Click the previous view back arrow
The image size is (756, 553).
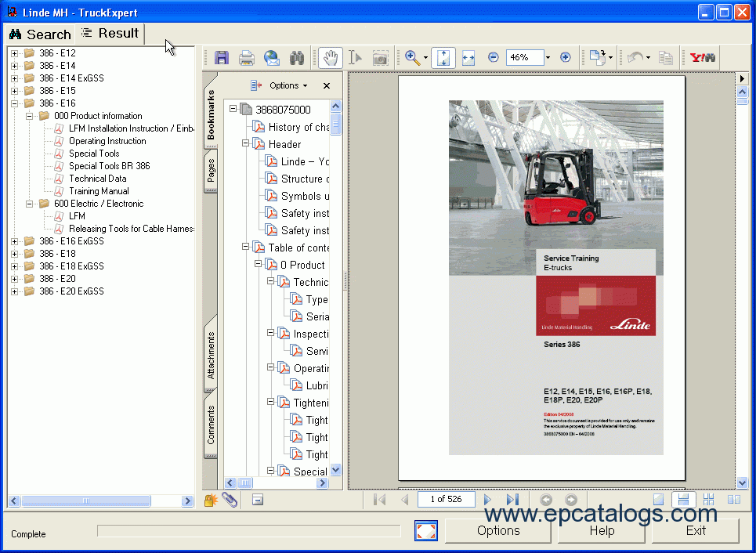546,500
